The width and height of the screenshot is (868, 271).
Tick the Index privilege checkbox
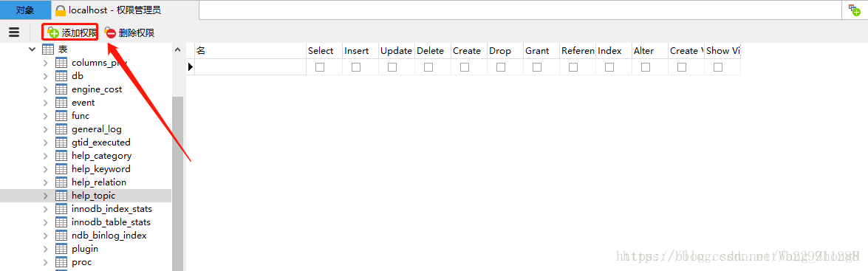pyautogui.click(x=609, y=67)
